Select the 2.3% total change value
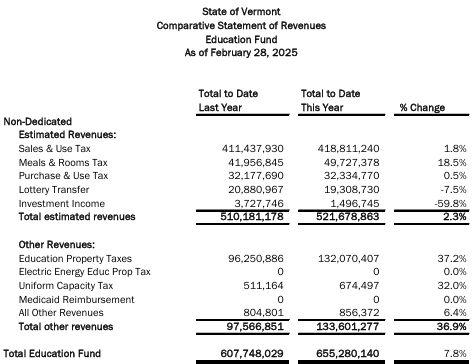This screenshot has height=364, width=476. click(455, 217)
